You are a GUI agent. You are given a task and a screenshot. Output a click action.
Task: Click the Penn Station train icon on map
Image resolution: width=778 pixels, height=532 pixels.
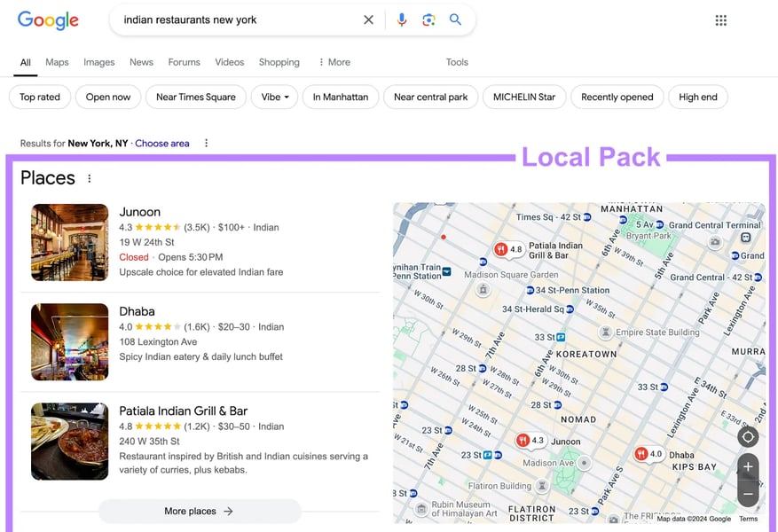pos(447,271)
